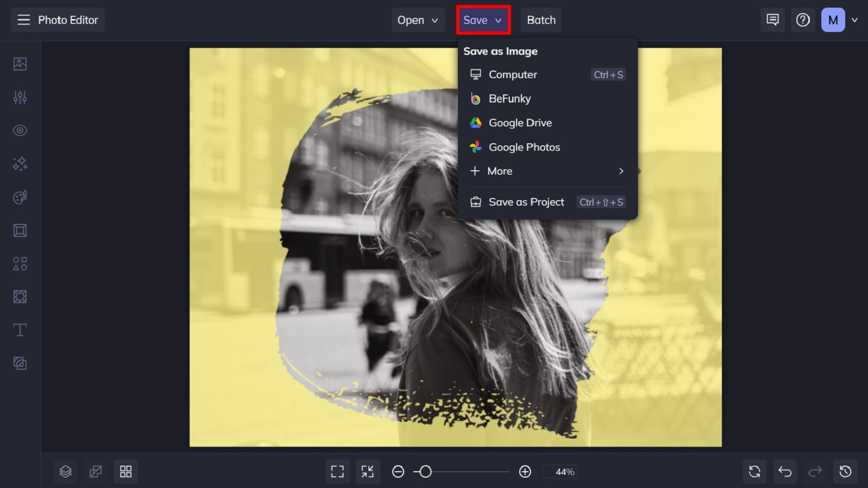The width and height of the screenshot is (868, 488).
Task: Expand the Open dropdown
Action: point(418,20)
